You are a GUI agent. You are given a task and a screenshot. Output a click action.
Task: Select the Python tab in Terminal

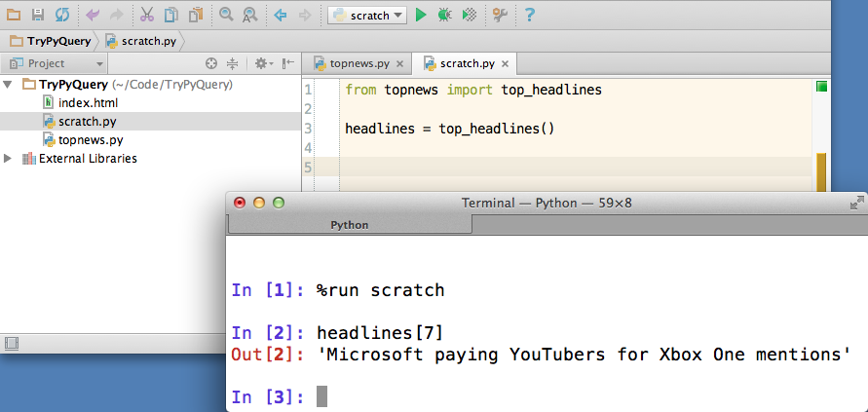(350, 225)
